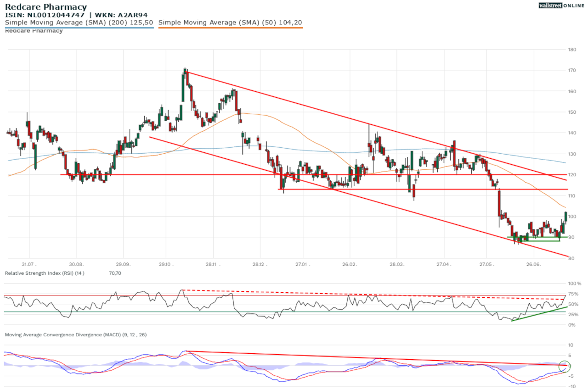
Task: Click the green circle on the MACD crossover
Action: (x=565, y=366)
